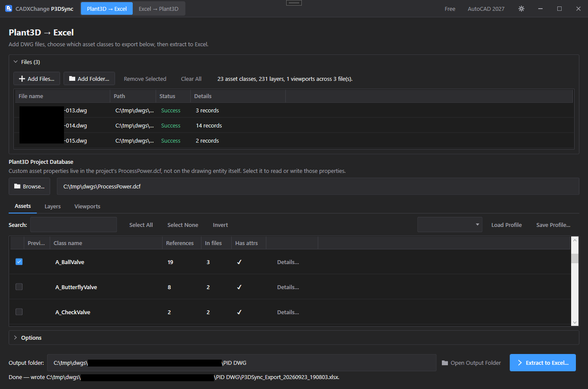588x389 pixels.
Task: Sort by Class name column header
Action: [106, 243]
